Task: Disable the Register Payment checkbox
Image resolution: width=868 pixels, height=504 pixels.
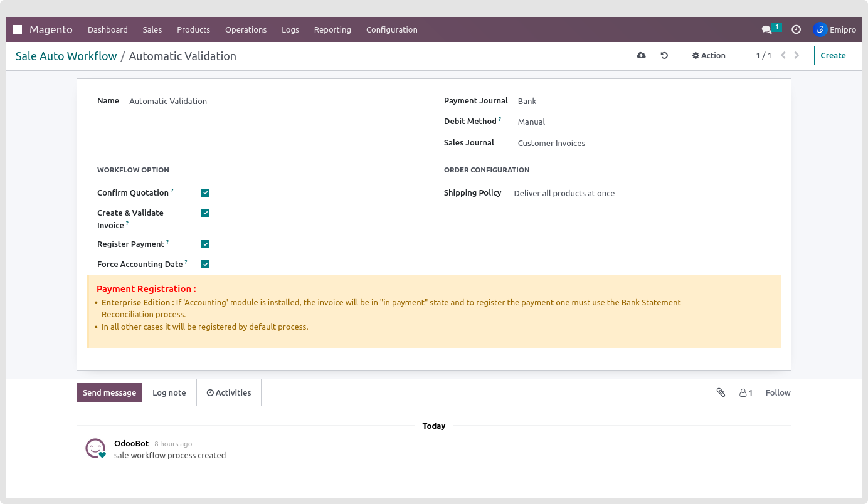Action: tap(205, 244)
